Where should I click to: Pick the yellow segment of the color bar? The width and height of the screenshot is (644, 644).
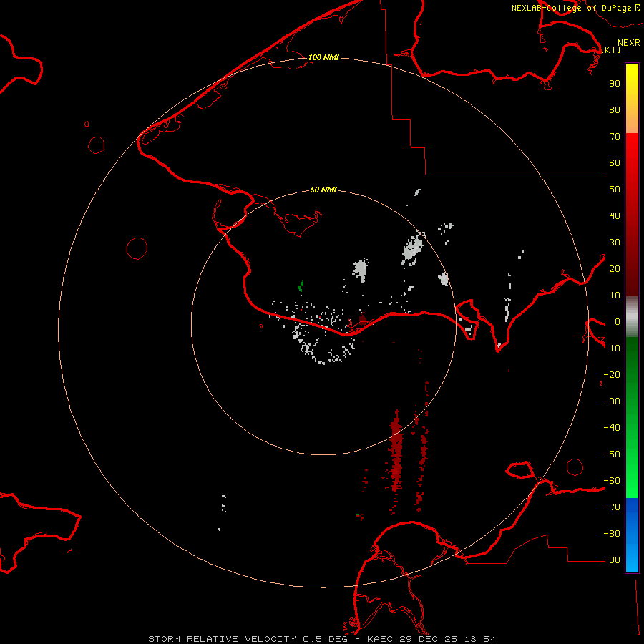pyautogui.click(x=632, y=99)
